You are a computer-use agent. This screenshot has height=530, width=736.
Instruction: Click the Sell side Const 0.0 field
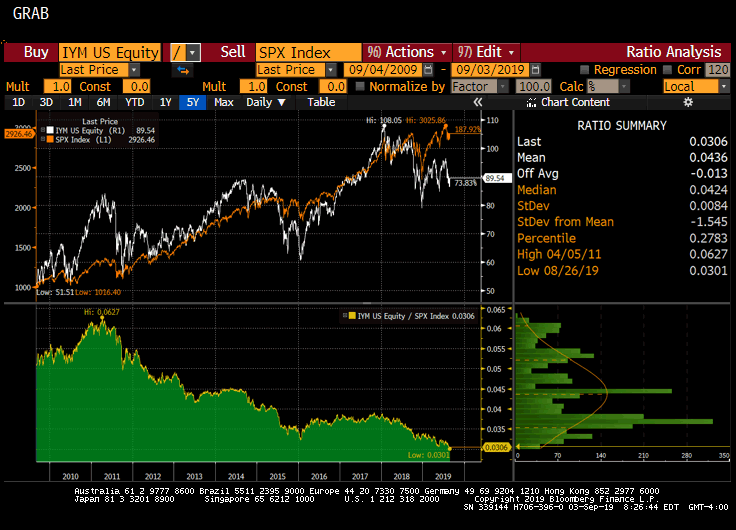coord(332,87)
